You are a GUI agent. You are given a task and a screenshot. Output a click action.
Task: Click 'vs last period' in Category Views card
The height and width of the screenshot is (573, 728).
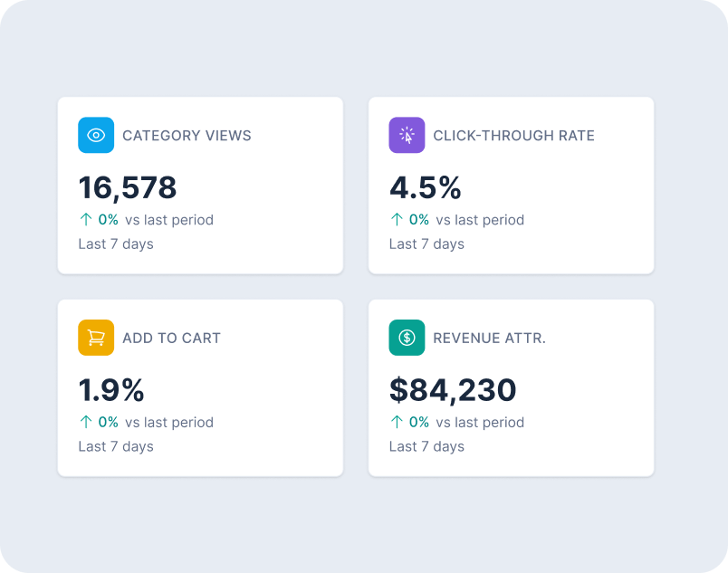[169, 219]
